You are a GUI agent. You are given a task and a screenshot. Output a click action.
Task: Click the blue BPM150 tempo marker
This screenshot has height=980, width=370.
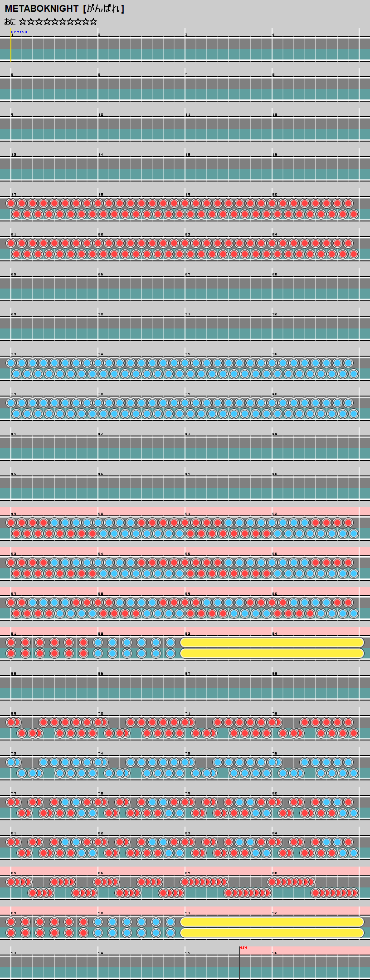19,32
